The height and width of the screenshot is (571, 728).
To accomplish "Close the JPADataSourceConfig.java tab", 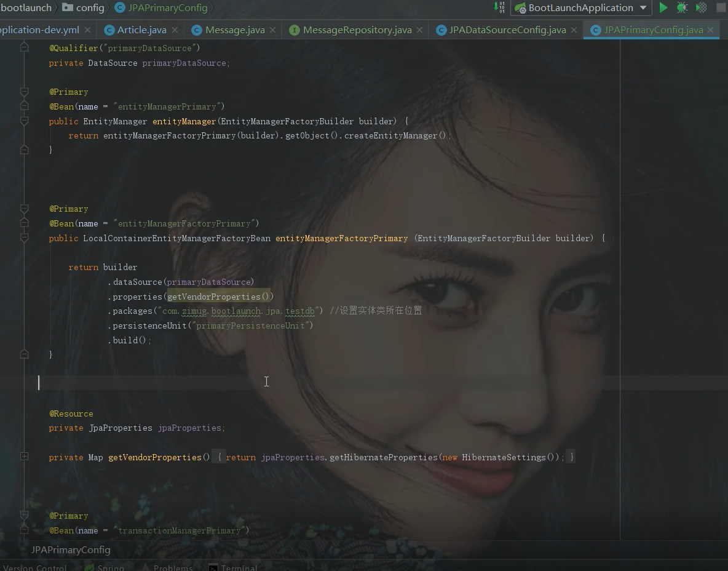I will tap(574, 30).
